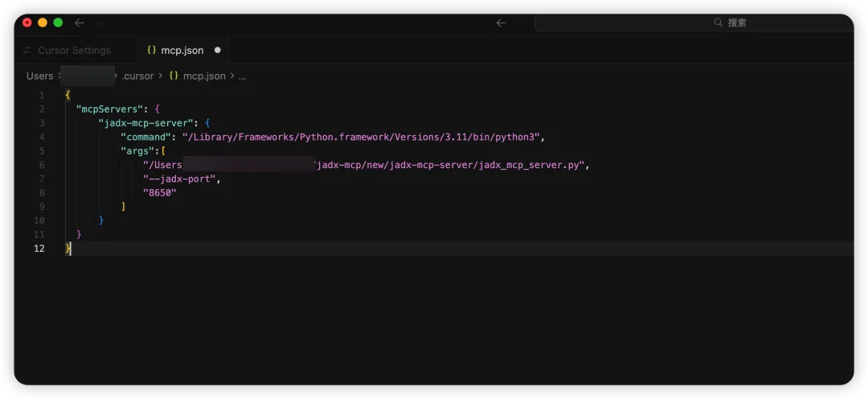Go back using arrow left of search
The image size is (868, 399).
pyautogui.click(x=502, y=23)
